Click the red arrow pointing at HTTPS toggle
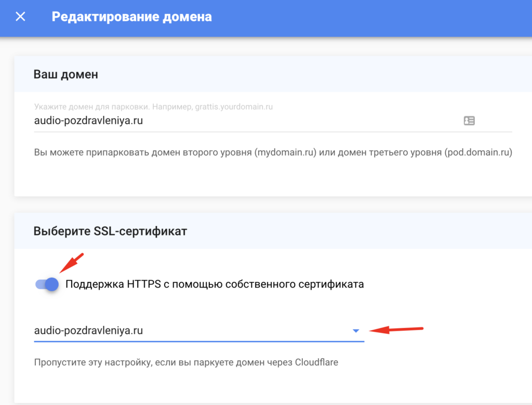 click(x=72, y=263)
